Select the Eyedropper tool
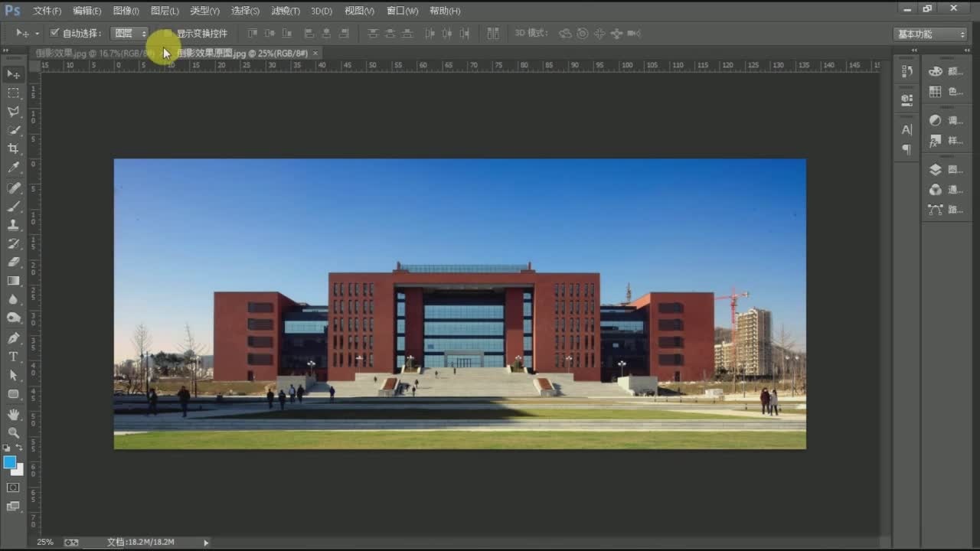The width and height of the screenshot is (980, 551). 14,168
